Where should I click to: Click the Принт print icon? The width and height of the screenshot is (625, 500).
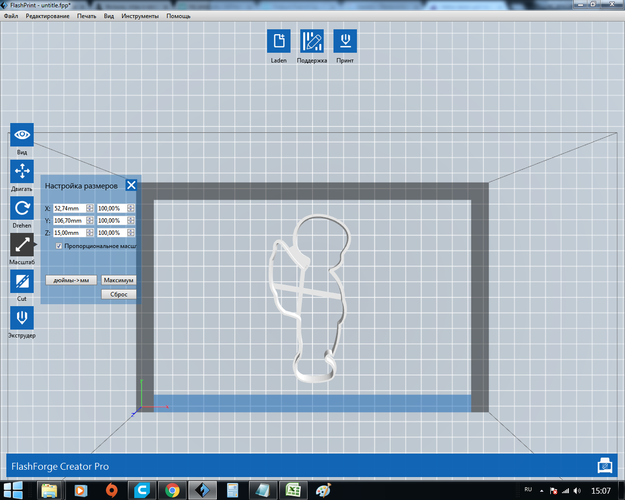tap(345, 41)
